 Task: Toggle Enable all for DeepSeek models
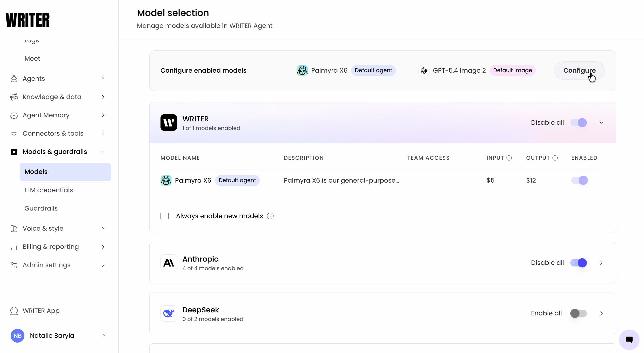point(578,314)
